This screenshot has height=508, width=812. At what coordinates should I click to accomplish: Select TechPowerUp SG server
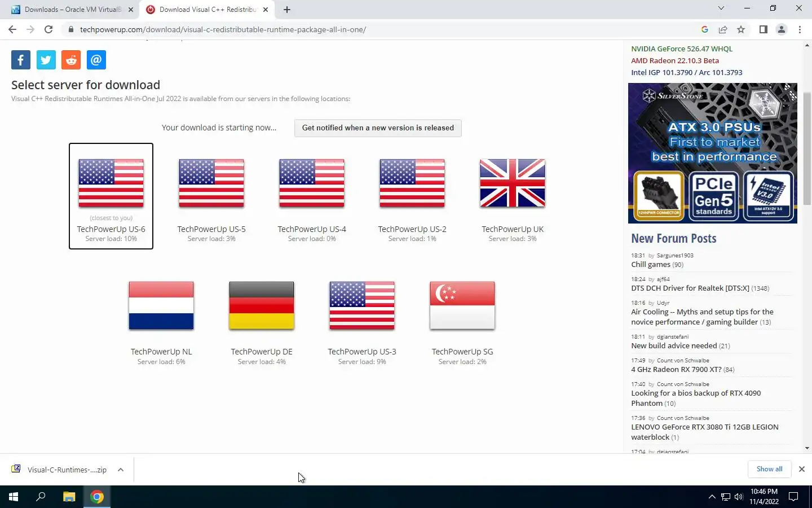[x=462, y=319]
